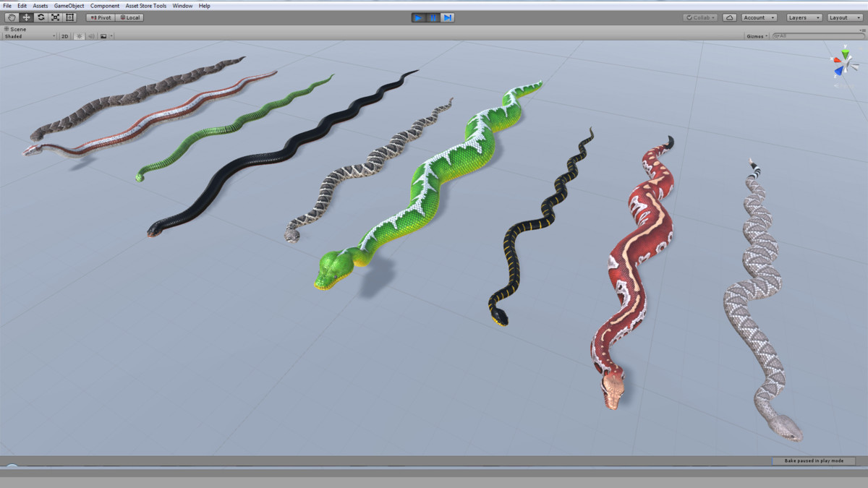
Task: Select the Scale tool
Action: 56,17
